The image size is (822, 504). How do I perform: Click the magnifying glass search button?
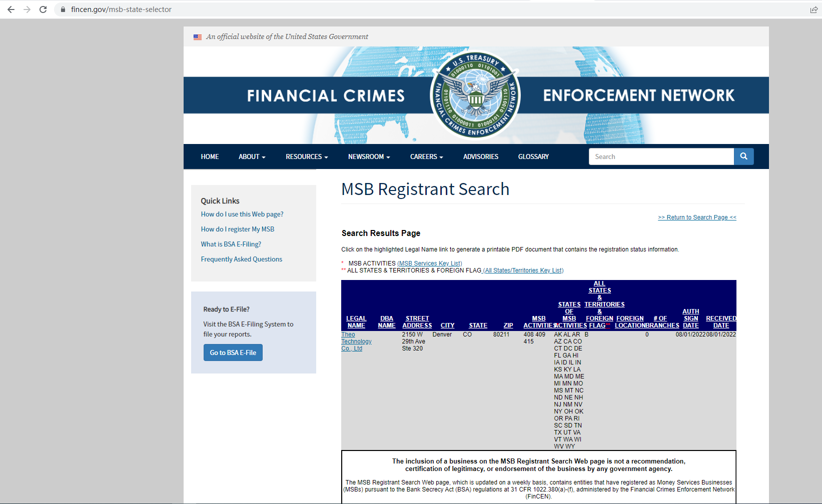[x=743, y=156]
